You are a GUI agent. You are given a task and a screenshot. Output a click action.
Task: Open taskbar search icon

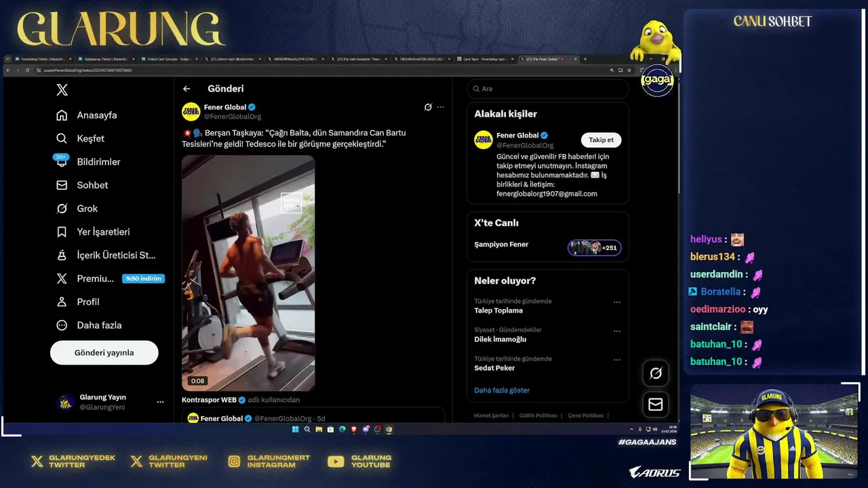[x=307, y=429]
